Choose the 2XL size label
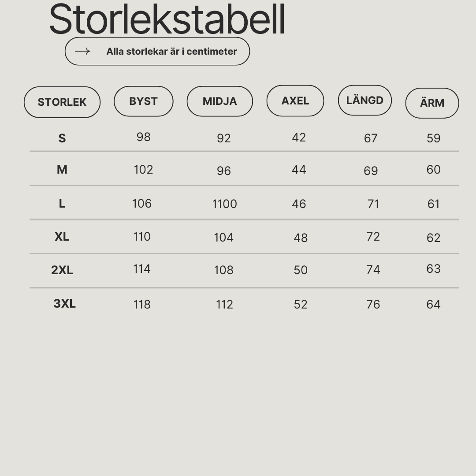 (62, 270)
